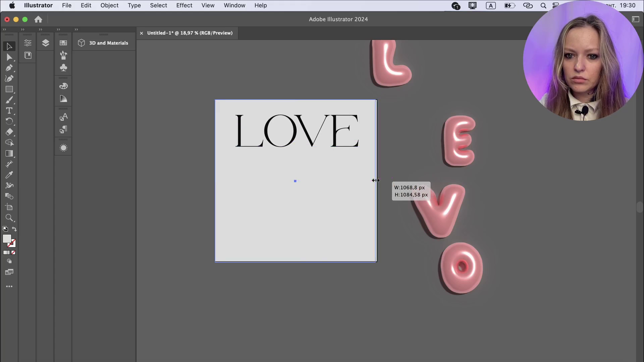
Task: Open the Color palette panel icon
Action: click(63, 86)
